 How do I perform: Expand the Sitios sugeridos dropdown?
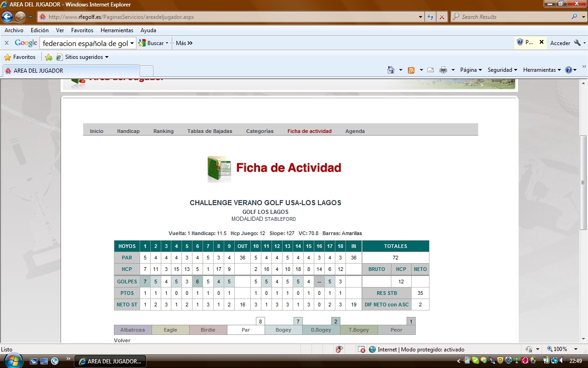pyautogui.click(x=107, y=57)
